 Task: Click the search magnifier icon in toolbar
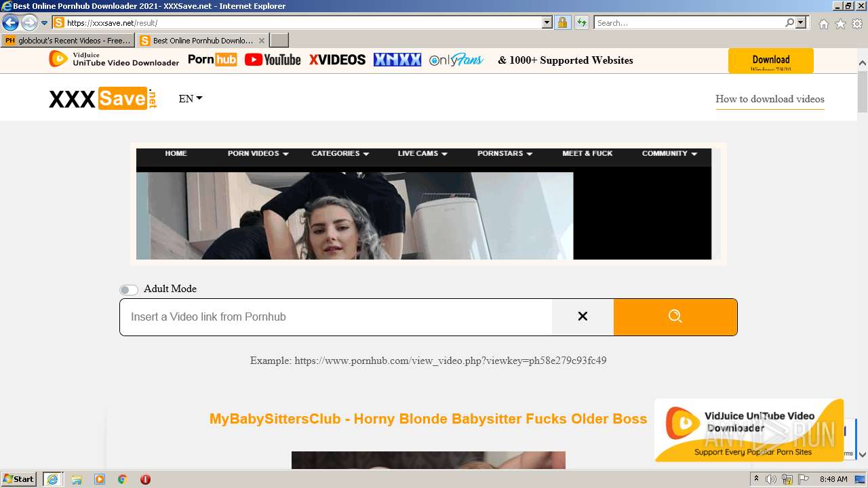point(789,23)
